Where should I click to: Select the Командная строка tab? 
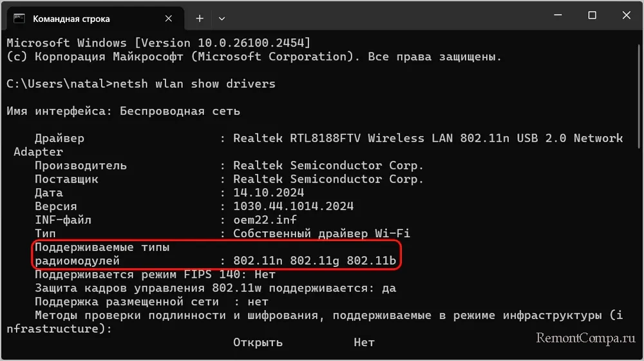(x=71, y=19)
